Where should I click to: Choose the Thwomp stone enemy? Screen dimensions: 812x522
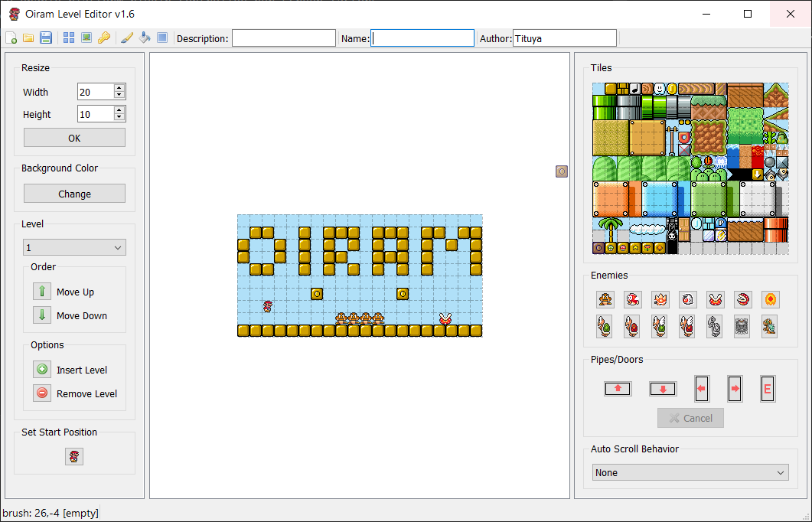tap(742, 328)
